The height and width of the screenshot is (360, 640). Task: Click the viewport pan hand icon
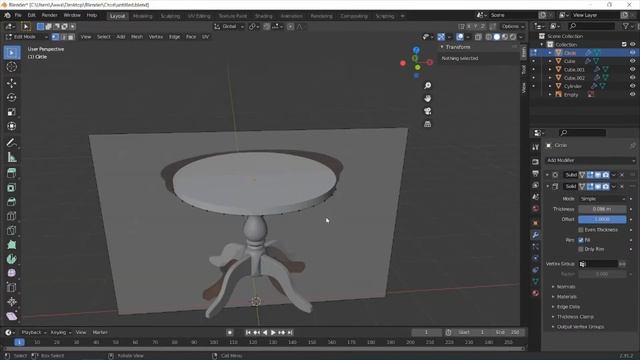[427, 98]
